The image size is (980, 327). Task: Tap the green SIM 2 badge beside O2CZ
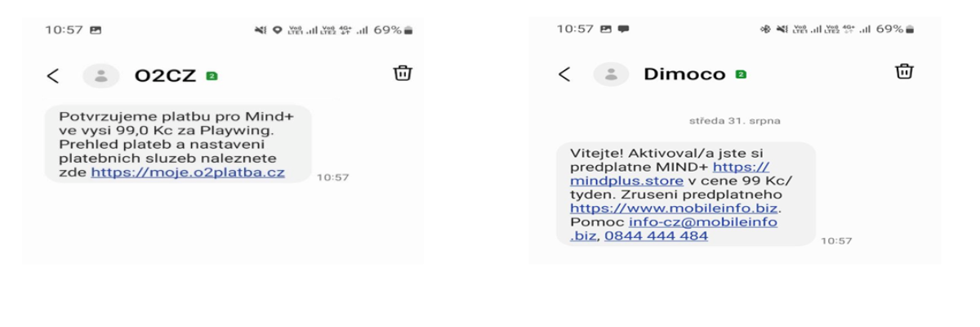click(212, 76)
